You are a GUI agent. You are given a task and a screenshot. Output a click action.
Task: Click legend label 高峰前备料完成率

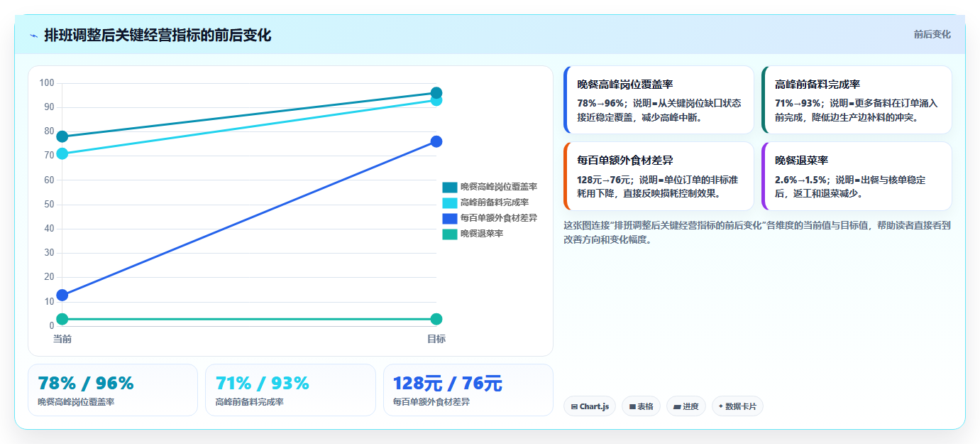[494, 202]
